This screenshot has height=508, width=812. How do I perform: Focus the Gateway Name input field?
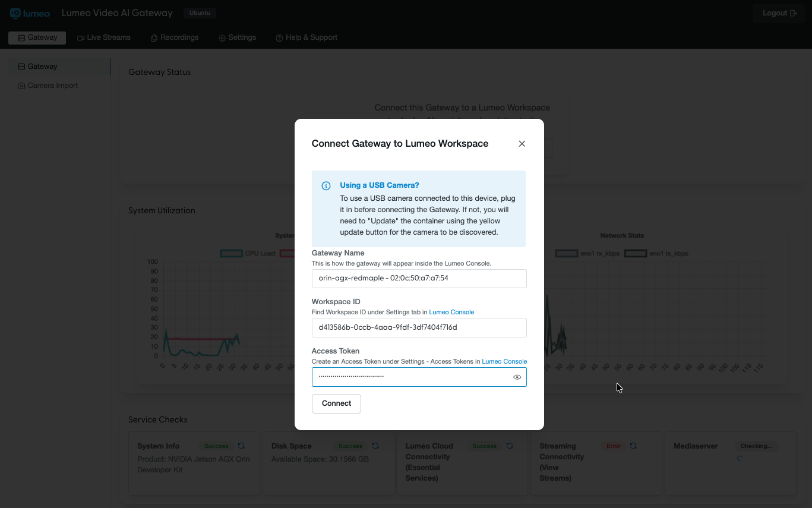tap(419, 279)
